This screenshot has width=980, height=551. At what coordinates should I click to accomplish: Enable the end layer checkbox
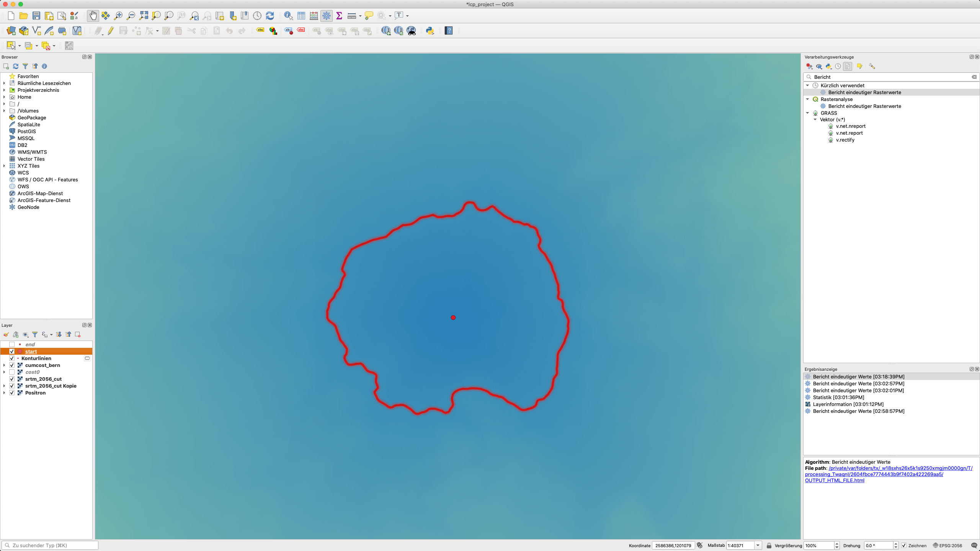coord(12,344)
